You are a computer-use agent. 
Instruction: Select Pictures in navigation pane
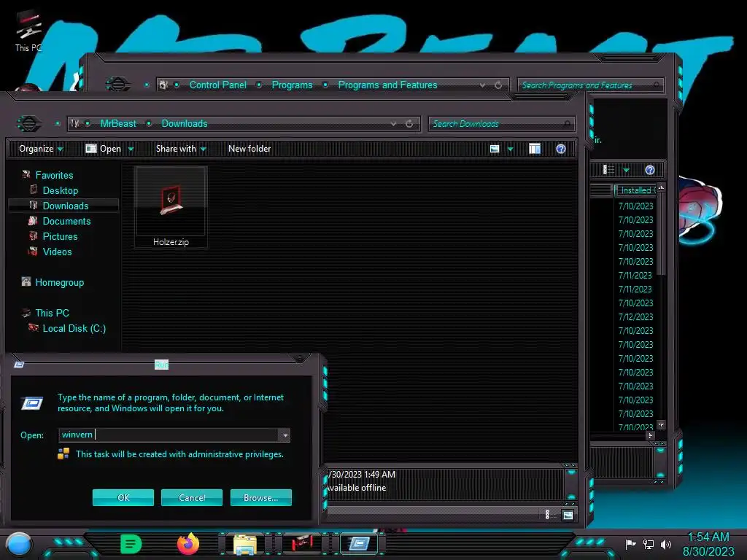coord(60,236)
